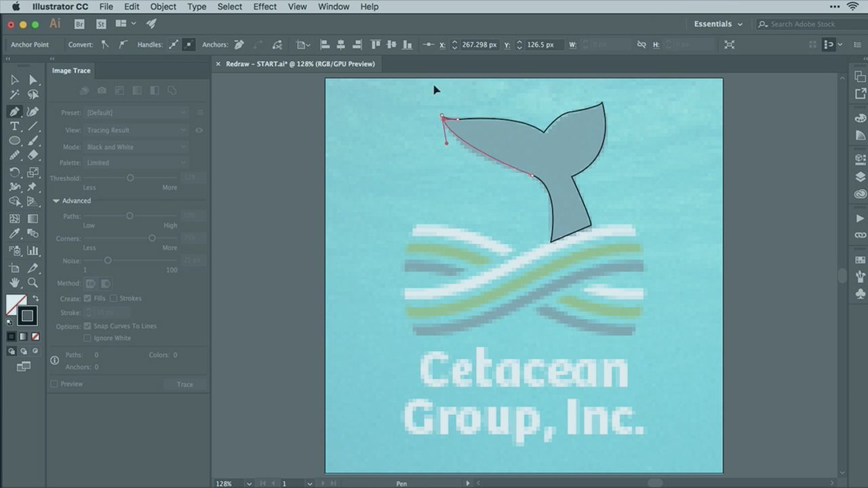Check the Strokes create option
Screen dimensions: 868x488
(x=114, y=298)
